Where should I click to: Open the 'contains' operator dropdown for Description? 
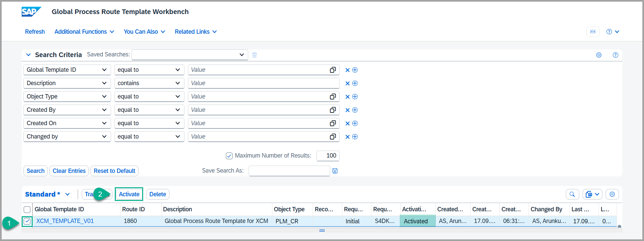(149, 83)
